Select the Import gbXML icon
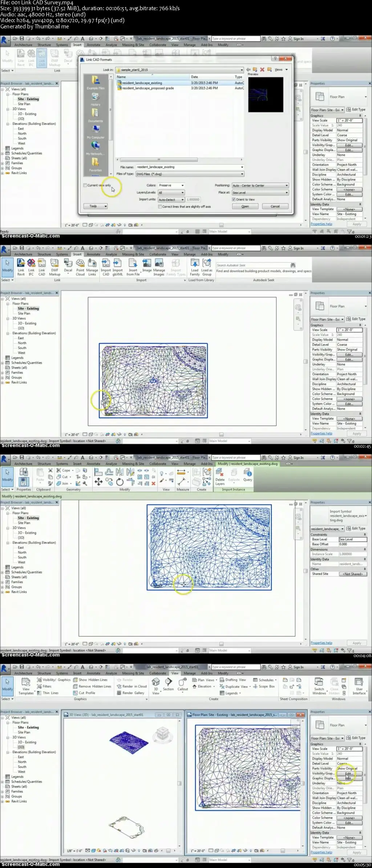372x868 pixels. [x=117, y=267]
